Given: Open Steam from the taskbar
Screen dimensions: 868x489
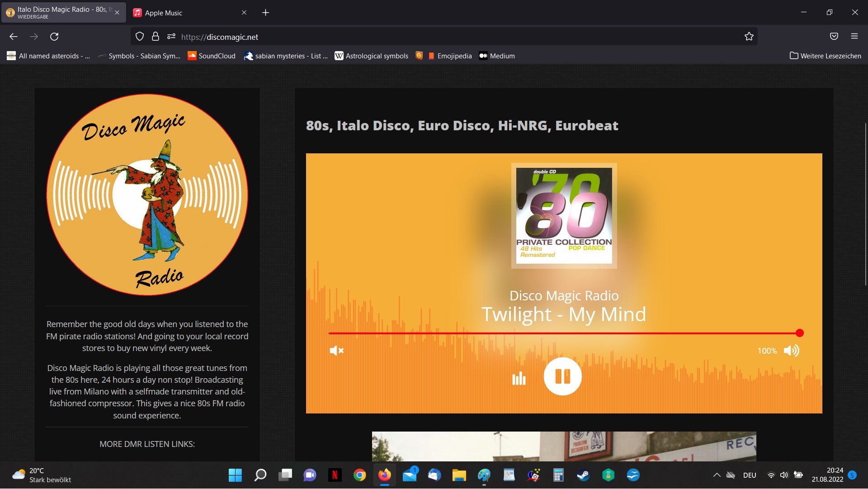Looking at the screenshot, I should 583,475.
